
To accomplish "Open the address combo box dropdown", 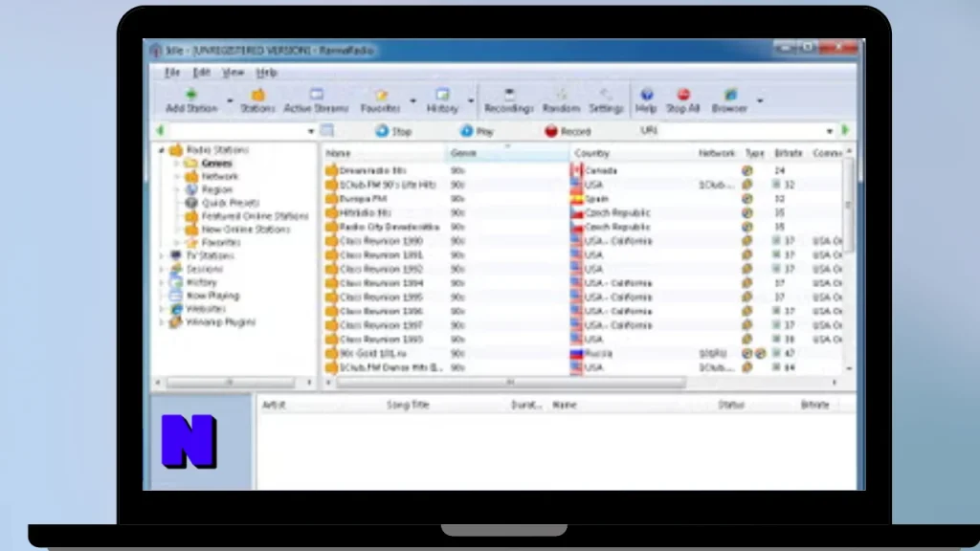I will [x=311, y=131].
